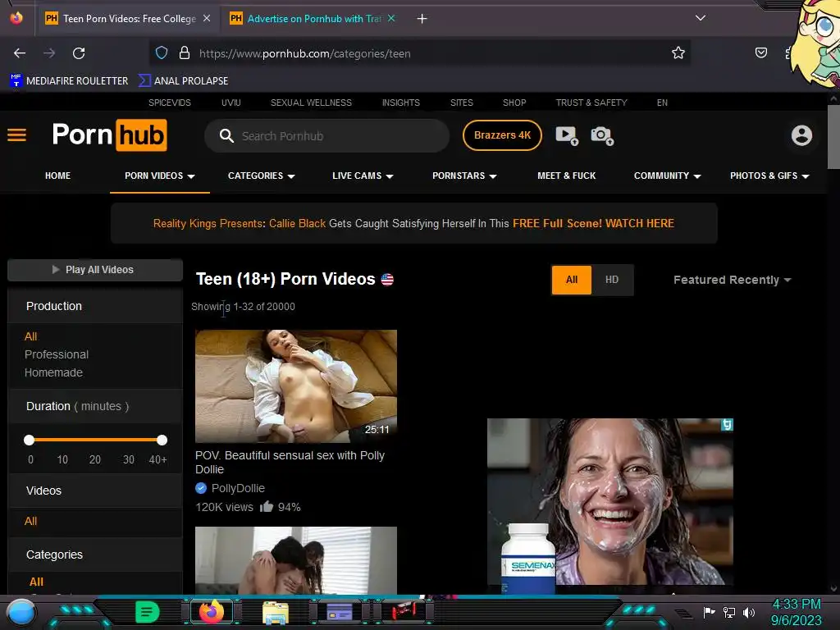Open the PollyDollie uploader link
The width and height of the screenshot is (840, 630).
(238, 488)
